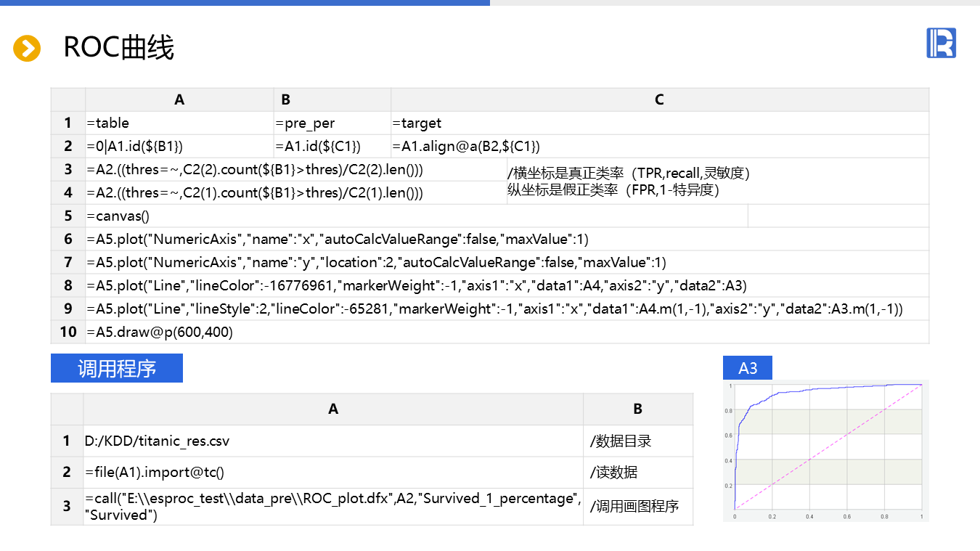Click the orange arrow icon beside ROC曲线
Image resolution: width=980 pixels, height=551 pixels.
(x=27, y=49)
